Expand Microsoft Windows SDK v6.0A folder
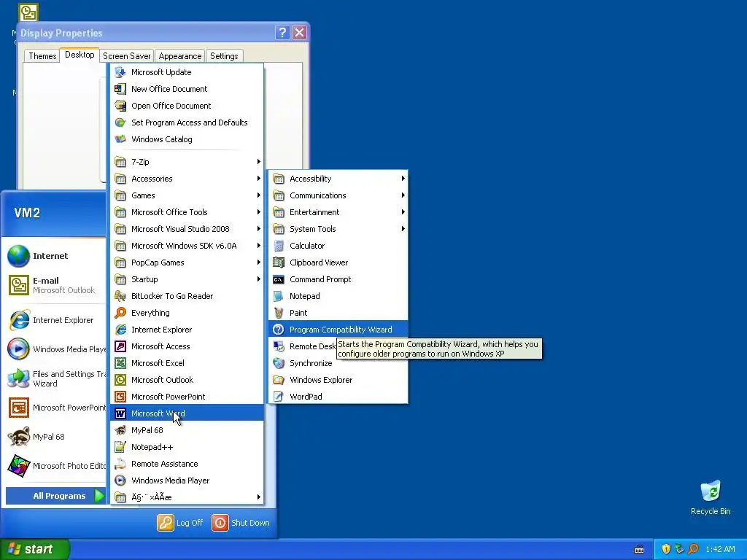The height and width of the screenshot is (560, 747). point(187,246)
